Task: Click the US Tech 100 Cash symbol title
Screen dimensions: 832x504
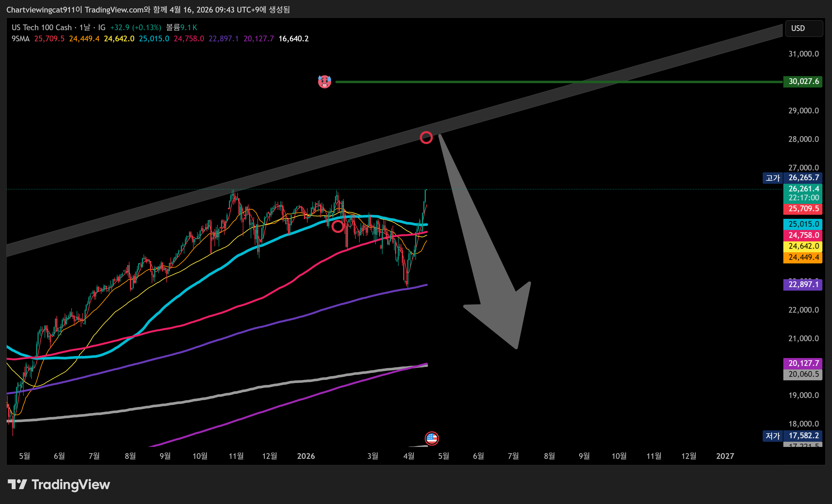Action: [42, 27]
